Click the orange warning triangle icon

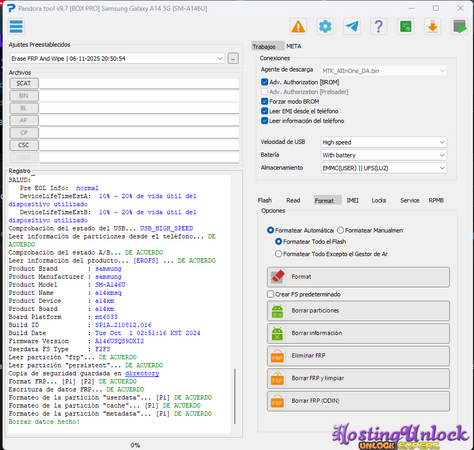point(298,27)
